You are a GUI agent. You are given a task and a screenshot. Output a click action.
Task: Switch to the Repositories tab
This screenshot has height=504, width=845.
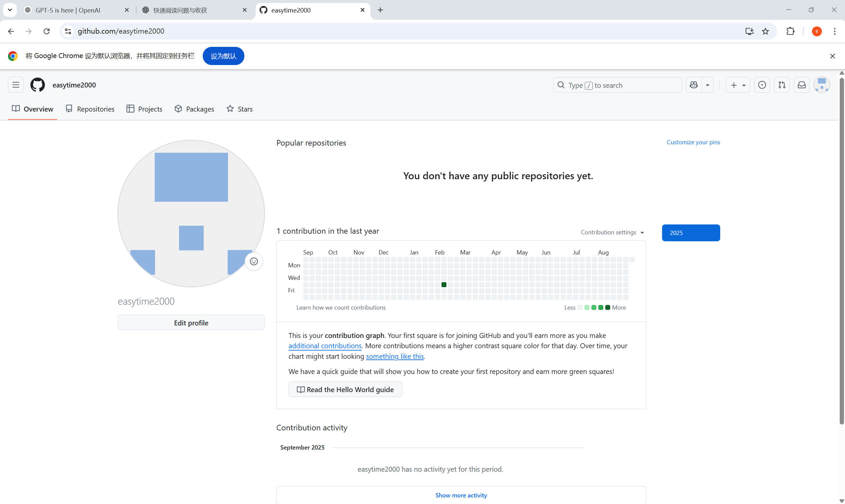pyautogui.click(x=90, y=109)
